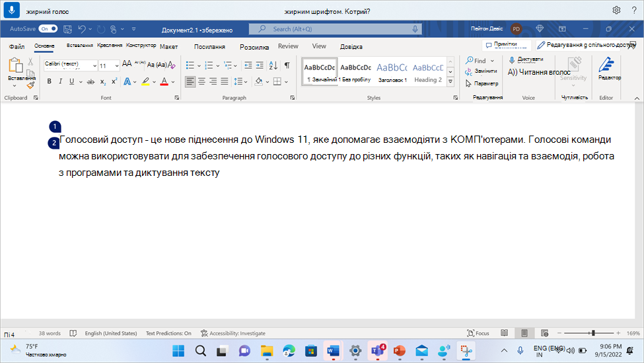
Task: Open the Find dropdown arrow
Action: [x=492, y=61]
